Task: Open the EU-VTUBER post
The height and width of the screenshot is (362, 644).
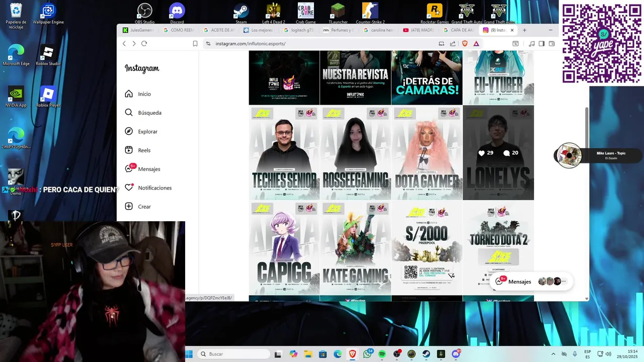Action: click(x=498, y=77)
